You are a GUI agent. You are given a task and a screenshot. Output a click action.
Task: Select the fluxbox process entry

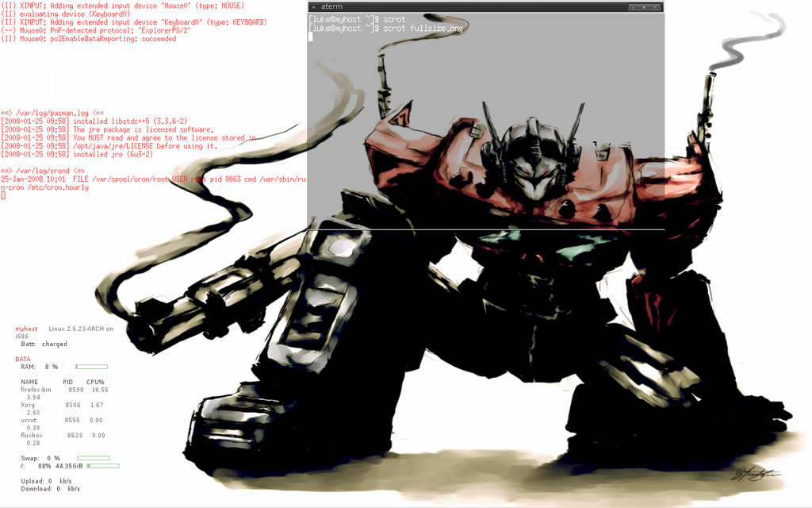coord(32,435)
